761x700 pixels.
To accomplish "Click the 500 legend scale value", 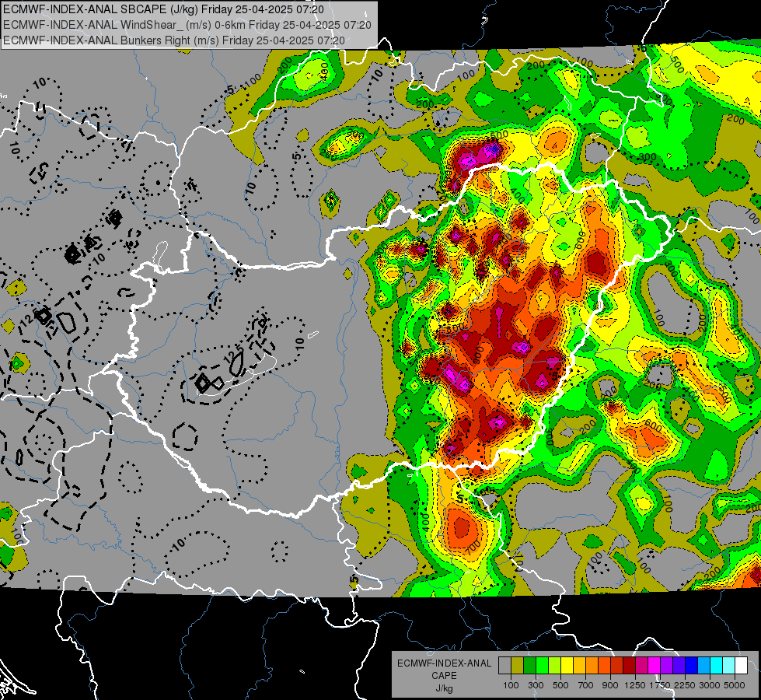I will click(x=560, y=685).
